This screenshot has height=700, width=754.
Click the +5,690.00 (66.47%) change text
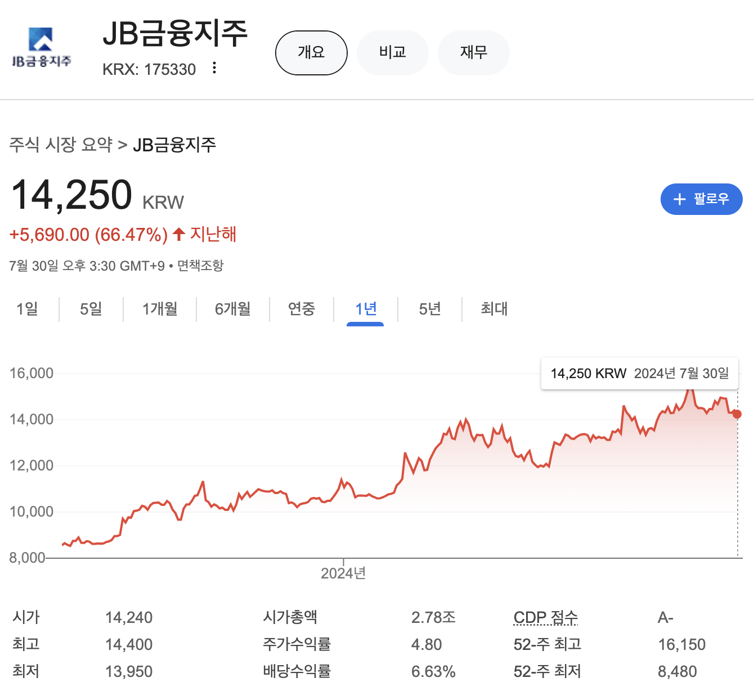[x=88, y=235]
